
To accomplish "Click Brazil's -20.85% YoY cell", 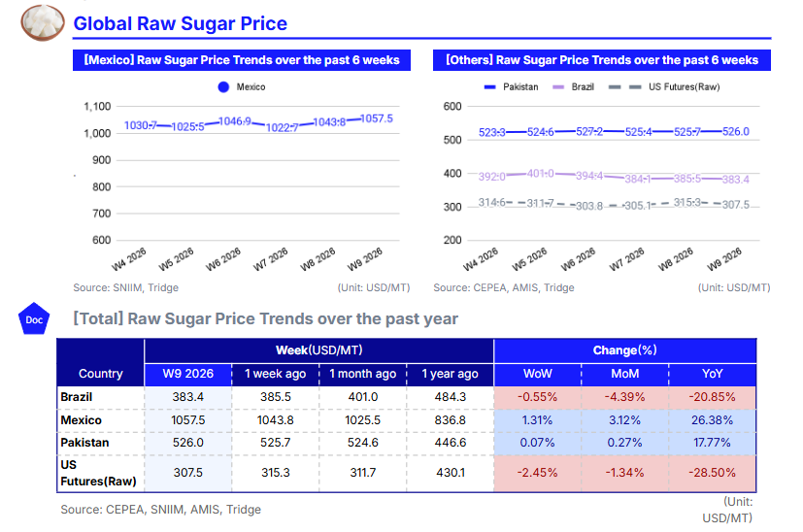I will pos(712,397).
